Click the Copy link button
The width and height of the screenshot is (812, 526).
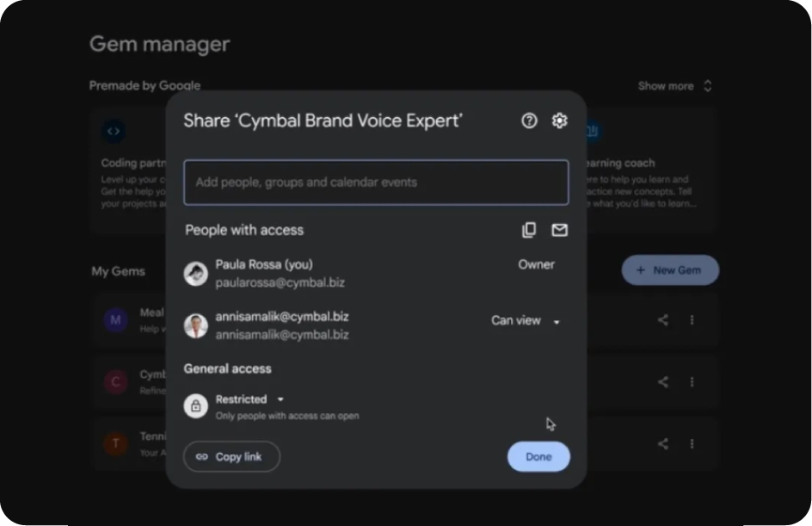pyautogui.click(x=231, y=456)
